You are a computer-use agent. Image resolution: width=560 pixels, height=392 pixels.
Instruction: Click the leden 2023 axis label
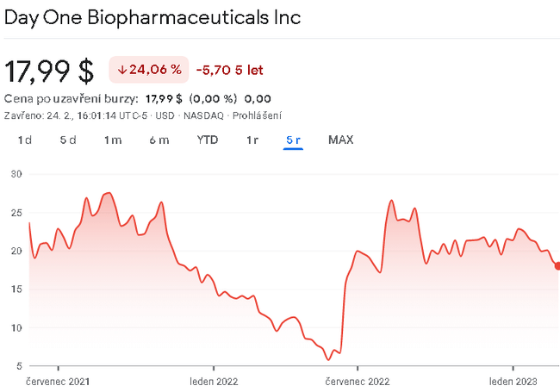click(513, 381)
